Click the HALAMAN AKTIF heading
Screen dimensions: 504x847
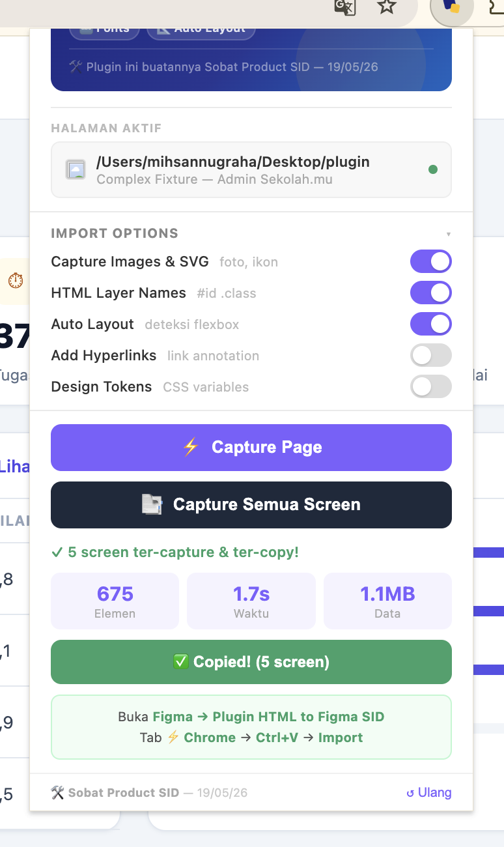106,128
